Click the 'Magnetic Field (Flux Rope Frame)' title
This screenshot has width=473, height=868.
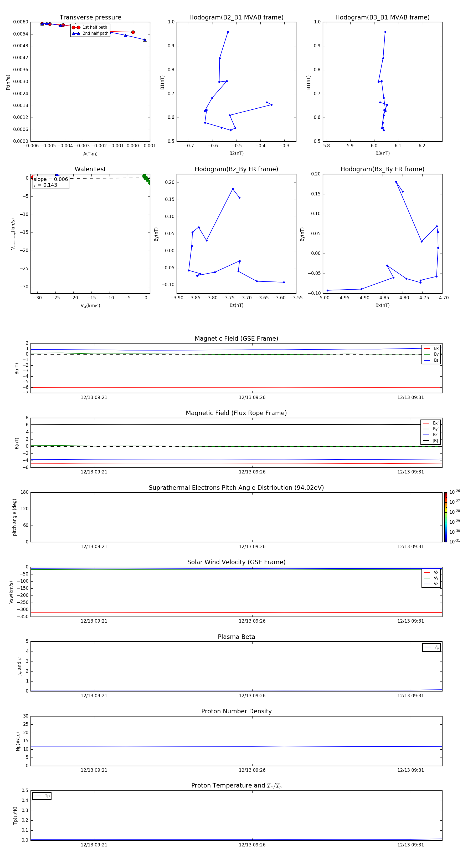(236, 413)
